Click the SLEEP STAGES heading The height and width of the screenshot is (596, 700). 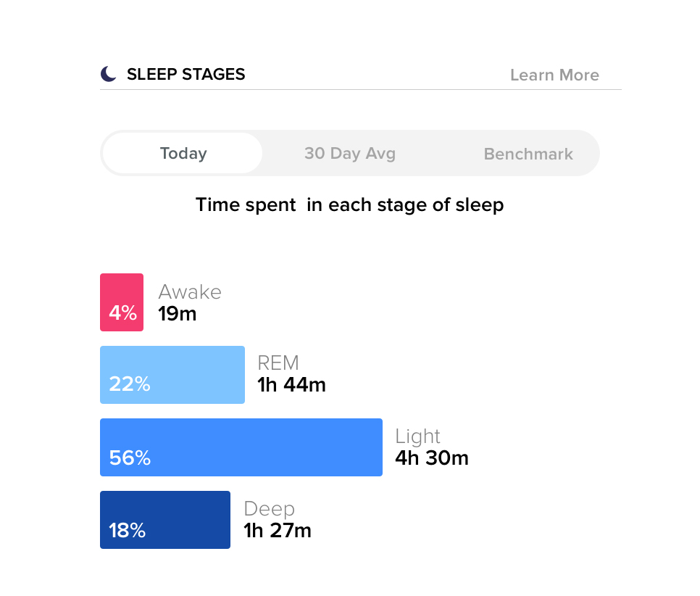click(x=186, y=74)
